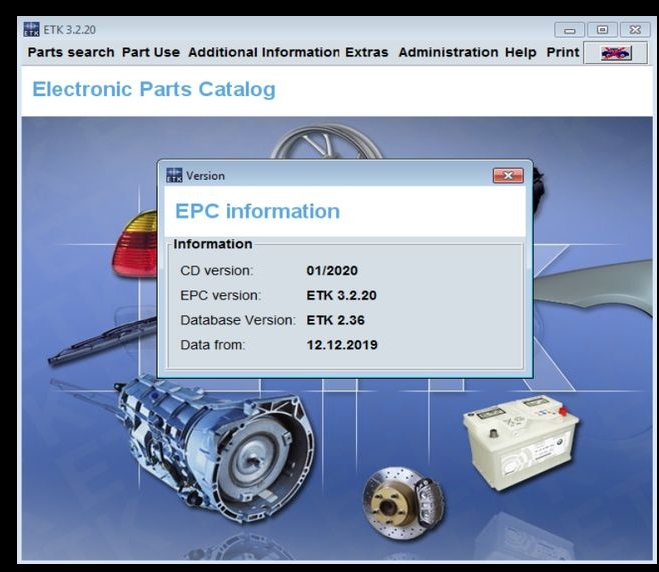The image size is (659, 572).
Task: Minimize the ETK 3.2.20 window
Action: (569, 30)
